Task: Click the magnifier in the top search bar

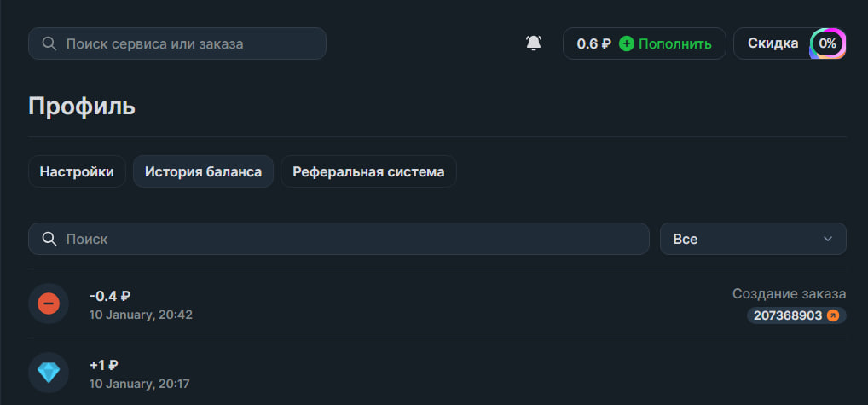Action: click(49, 43)
